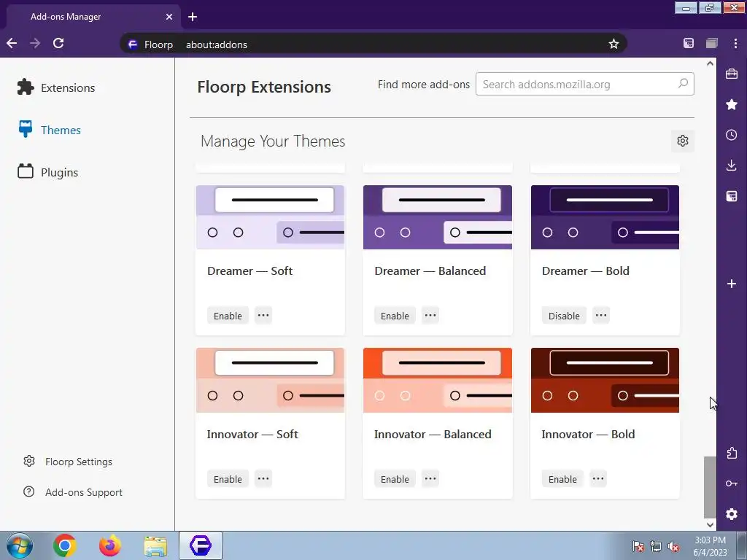Close the Add-ons Manager tab

point(169,17)
